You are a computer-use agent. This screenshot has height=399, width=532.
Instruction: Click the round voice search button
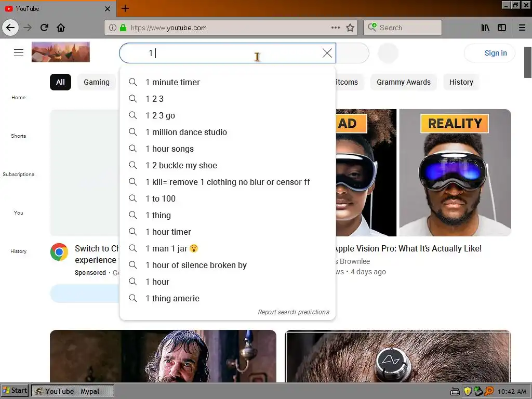(388, 53)
